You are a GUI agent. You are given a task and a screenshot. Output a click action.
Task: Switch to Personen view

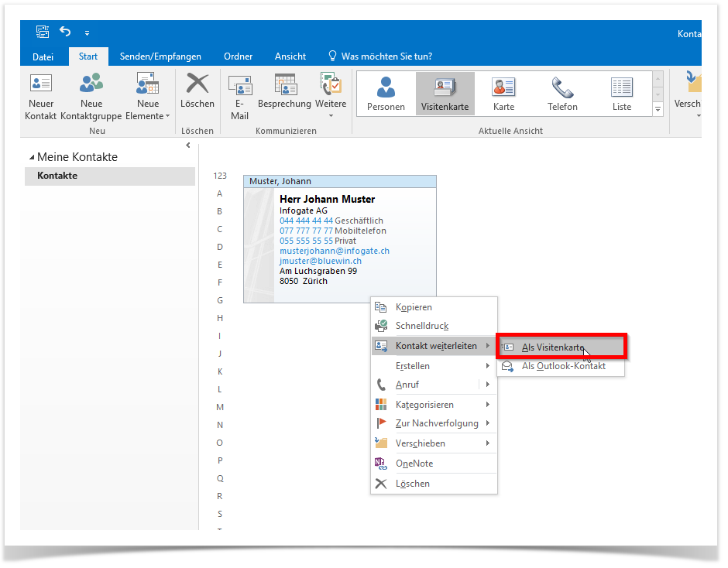tap(386, 94)
